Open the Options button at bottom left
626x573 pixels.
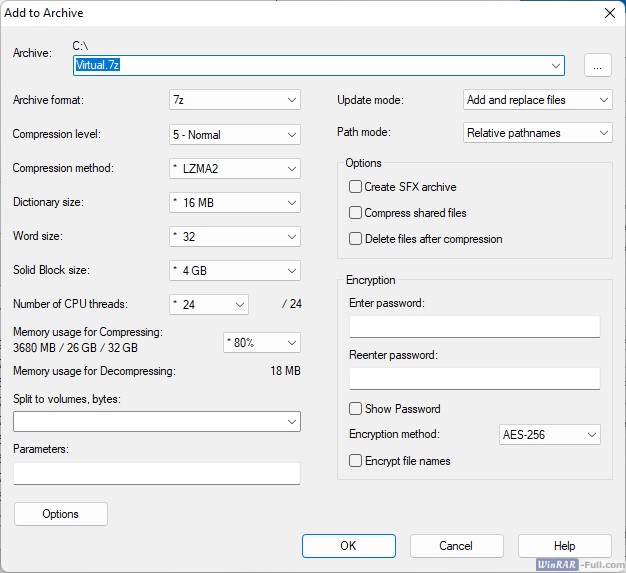61,514
